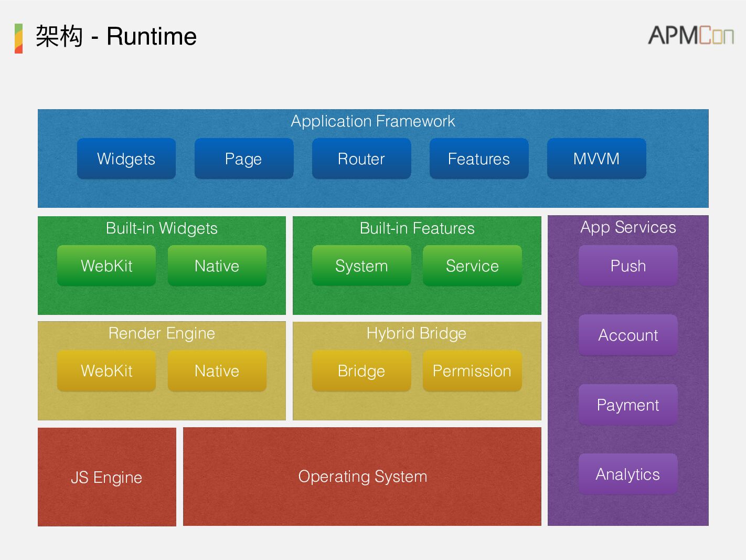Image resolution: width=746 pixels, height=560 pixels.
Task: Click the purple Payment button
Action: click(628, 405)
